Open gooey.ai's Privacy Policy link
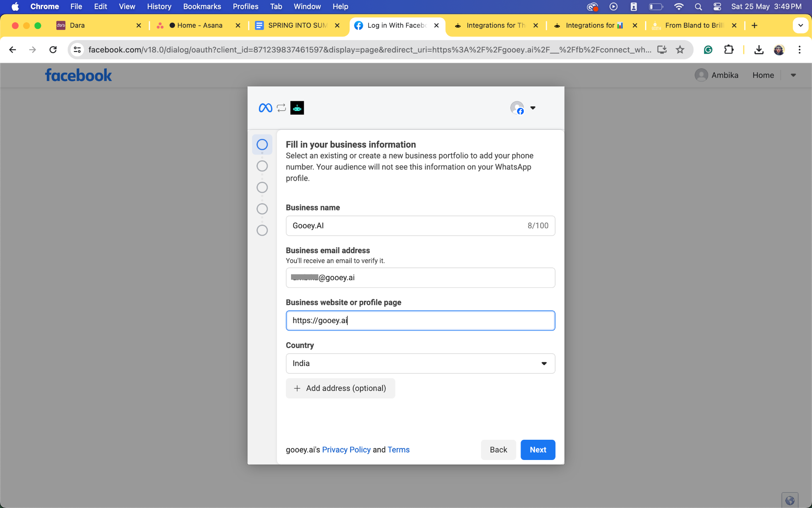Viewport: 812px width, 508px height. (x=346, y=450)
